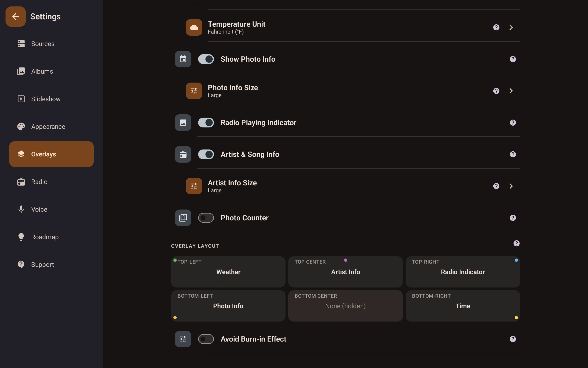Open the Voice settings section
The image size is (588, 368).
pyautogui.click(x=51, y=209)
